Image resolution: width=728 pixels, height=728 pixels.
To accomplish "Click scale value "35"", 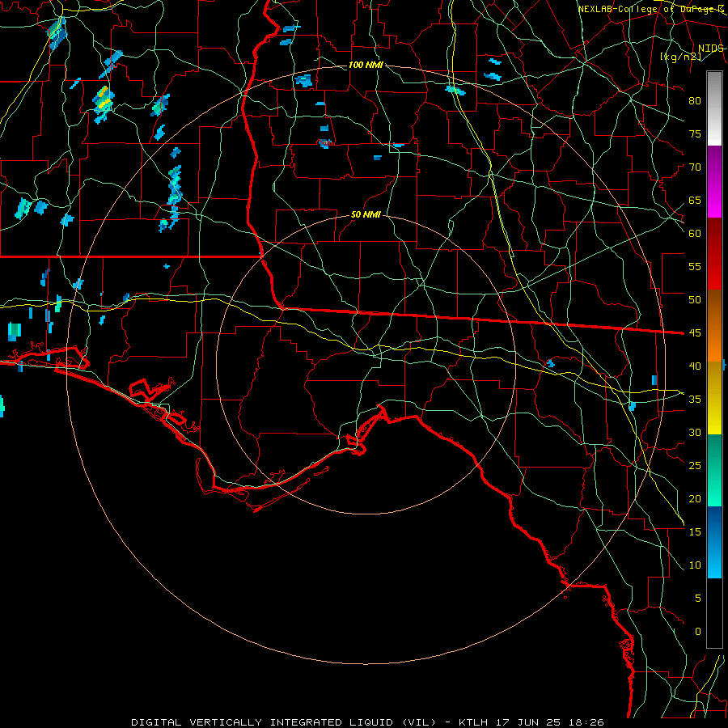I will [x=695, y=400].
